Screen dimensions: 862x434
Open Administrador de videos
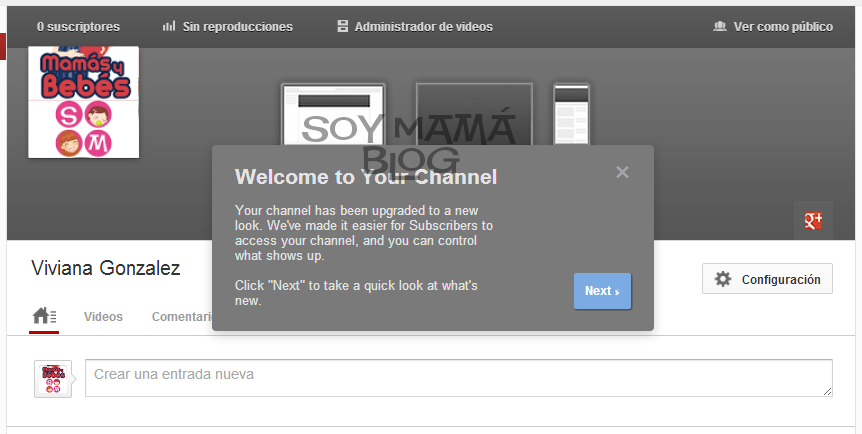415,26
